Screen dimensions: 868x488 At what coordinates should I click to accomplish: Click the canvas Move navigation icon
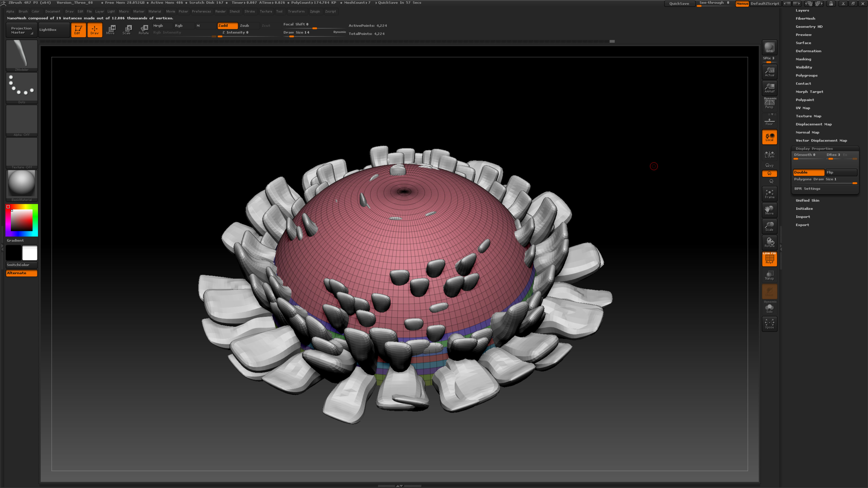[769, 210]
